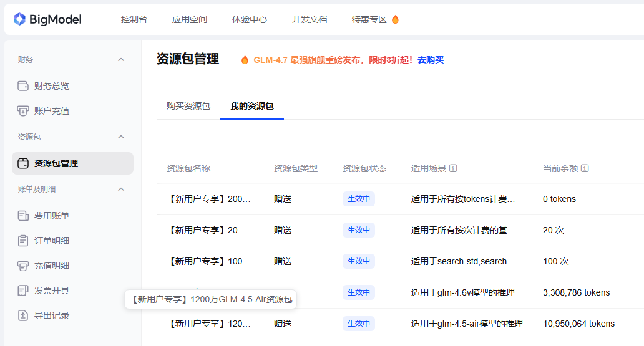Click the GLM-4.7 最强旗舰重磅发布 banner text
The height and width of the screenshot is (346, 644).
point(307,60)
